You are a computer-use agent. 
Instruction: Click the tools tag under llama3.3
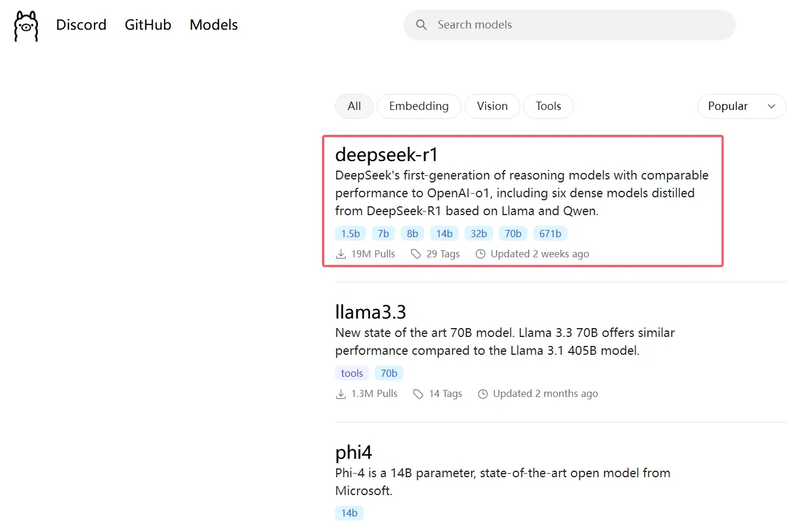352,373
